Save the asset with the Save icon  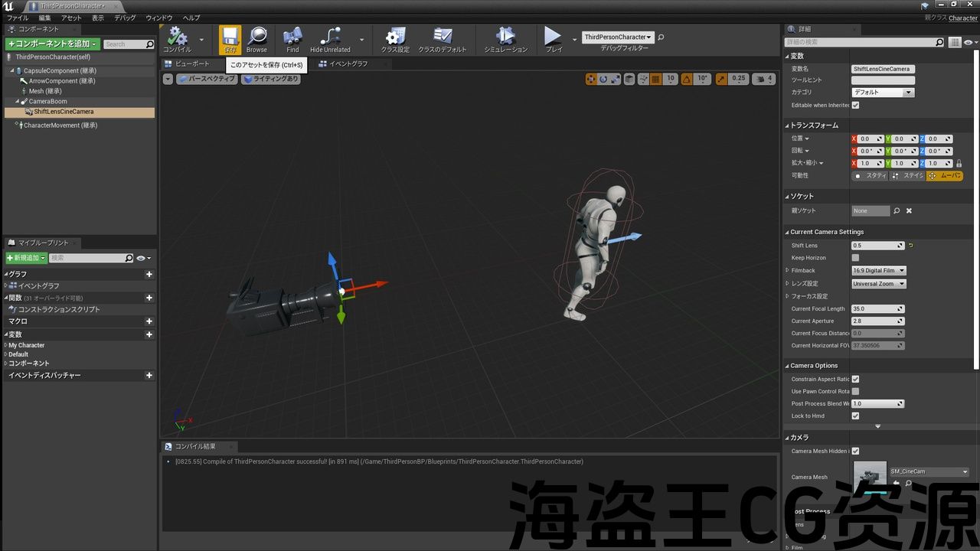(230, 37)
